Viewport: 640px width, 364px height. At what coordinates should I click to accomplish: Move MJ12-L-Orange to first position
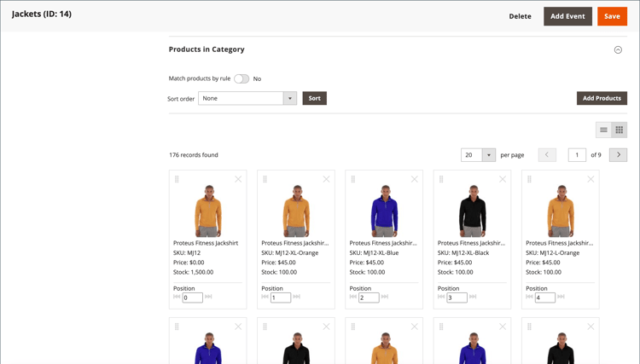tap(529, 297)
